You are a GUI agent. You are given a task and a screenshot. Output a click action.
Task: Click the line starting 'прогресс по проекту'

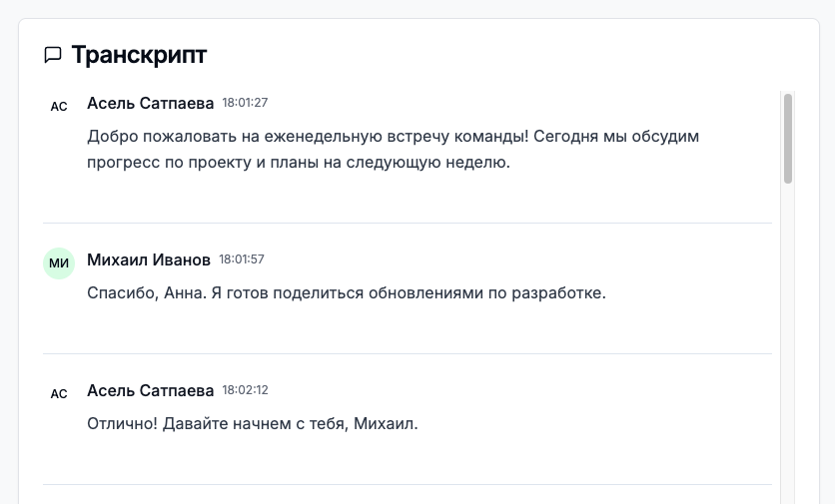click(x=300, y=162)
